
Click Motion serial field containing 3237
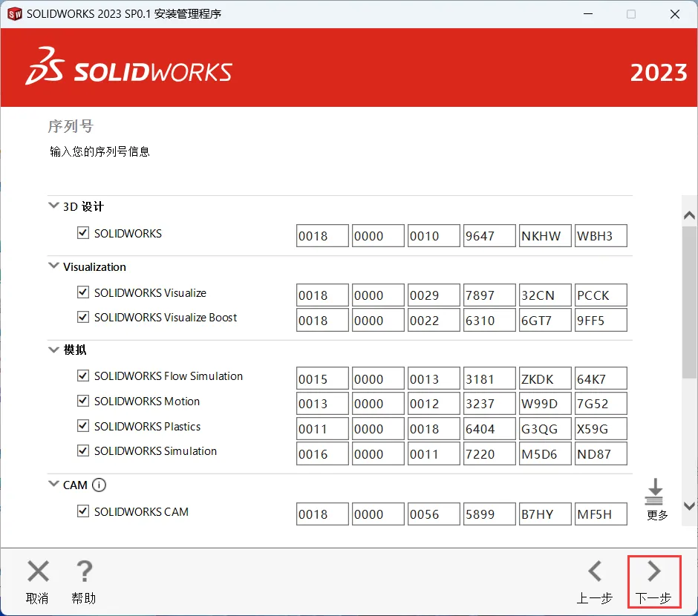489,404
